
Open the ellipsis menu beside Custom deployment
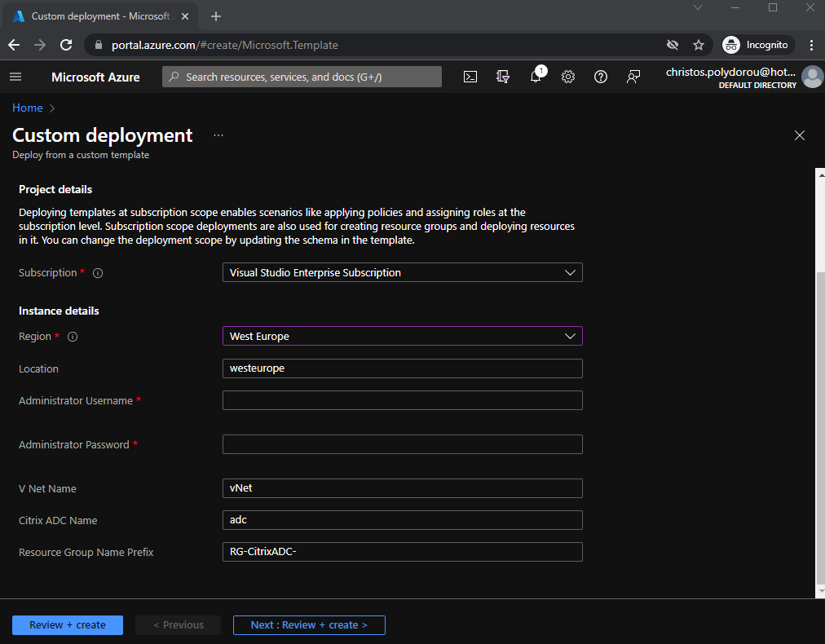(218, 135)
